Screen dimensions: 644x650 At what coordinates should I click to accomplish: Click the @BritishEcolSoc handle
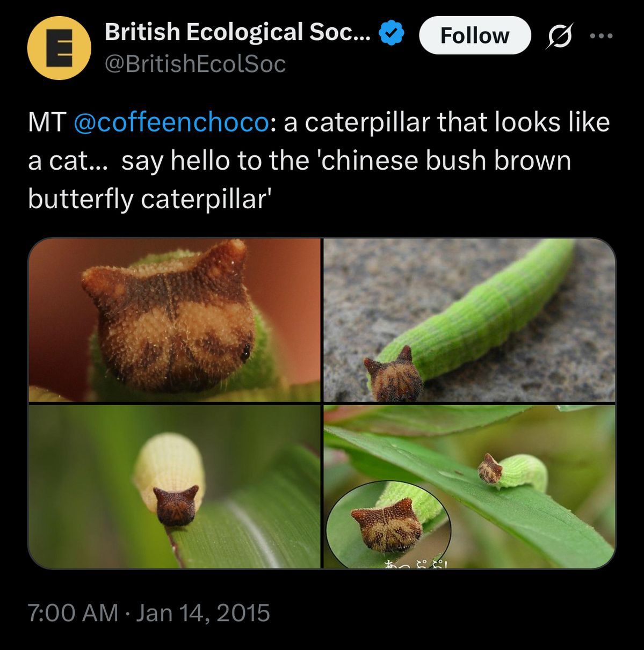pyautogui.click(x=196, y=64)
